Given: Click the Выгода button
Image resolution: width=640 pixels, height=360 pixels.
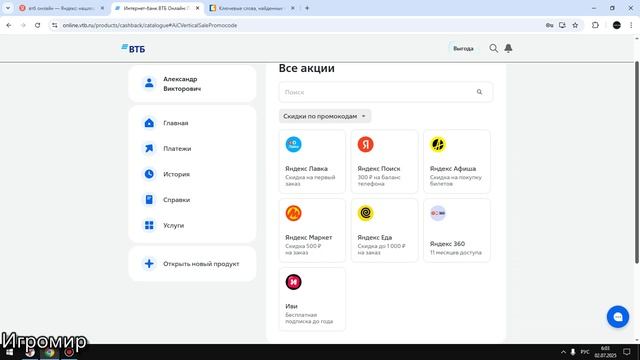Looking at the screenshot, I should pos(463,49).
